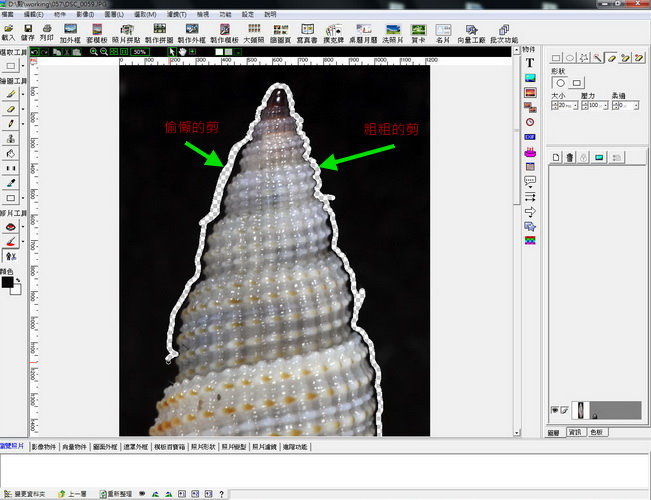Select the Text object tool (T)
651x500 pixels.
point(530,62)
